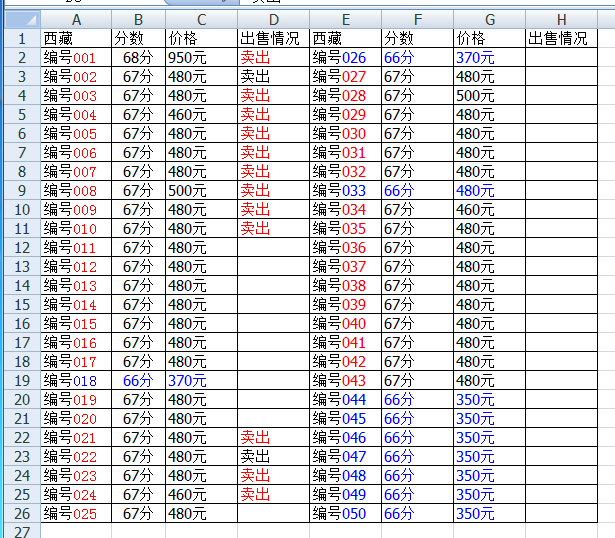
Task: Click cell containing 编号033
Action: point(345,190)
